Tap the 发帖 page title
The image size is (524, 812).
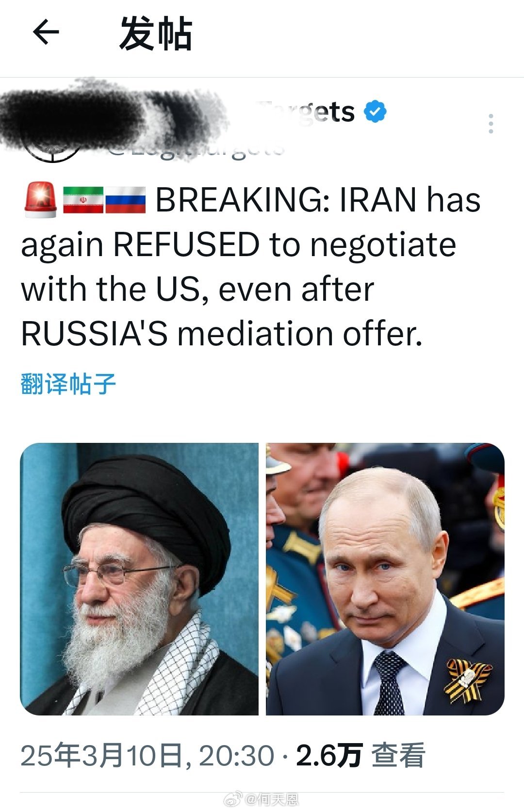(x=156, y=33)
